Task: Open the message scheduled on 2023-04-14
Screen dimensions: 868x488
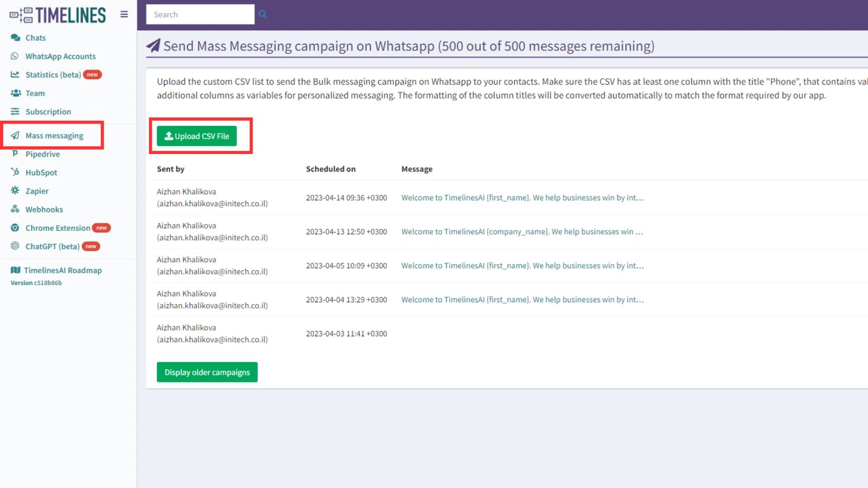Action: 522,197
